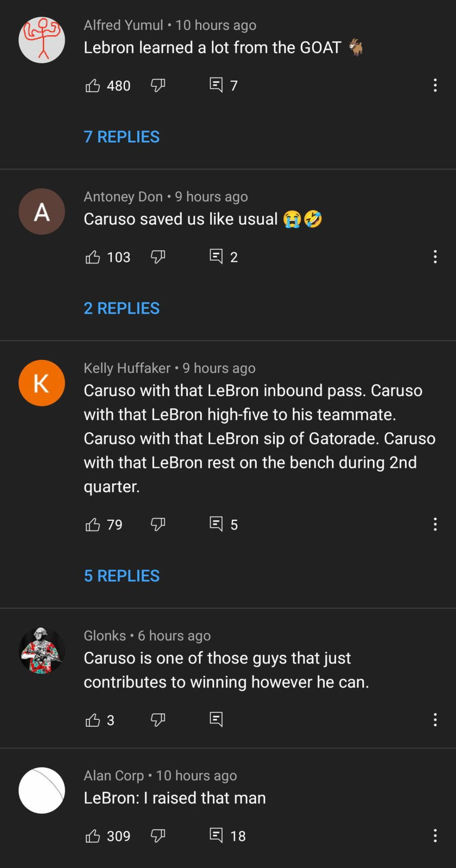Show 5 REPLIES under Kelly Huffaker
The width and height of the screenshot is (456, 868).
pyautogui.click(x=122, y=576)
